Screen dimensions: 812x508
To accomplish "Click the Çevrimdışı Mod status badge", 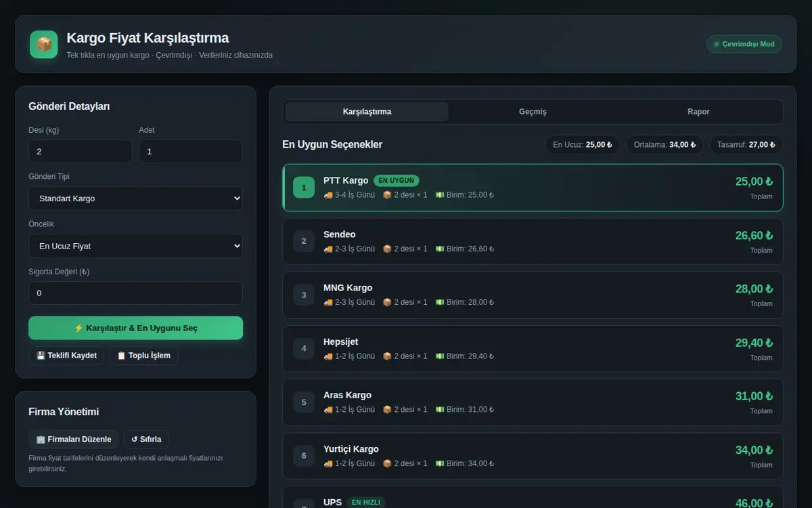I will click(744, 44).
